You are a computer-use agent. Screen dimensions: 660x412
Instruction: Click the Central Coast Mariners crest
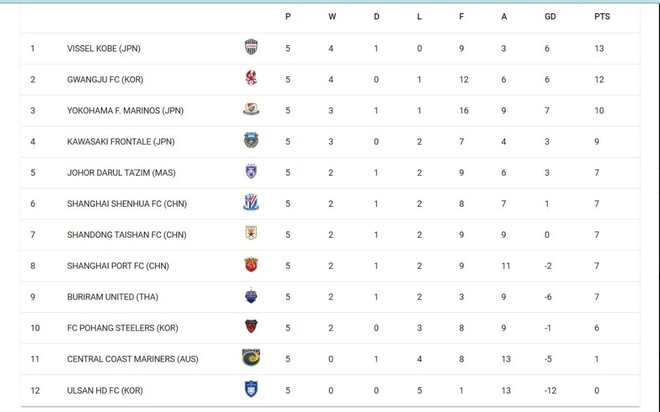[251, 358]
